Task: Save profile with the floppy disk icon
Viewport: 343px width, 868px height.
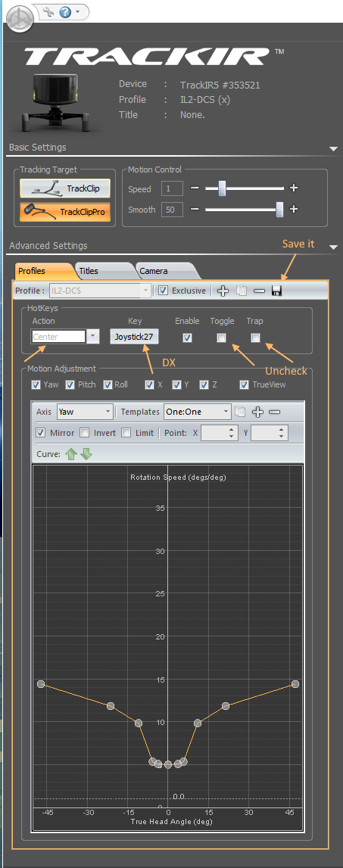Action: 277,291
